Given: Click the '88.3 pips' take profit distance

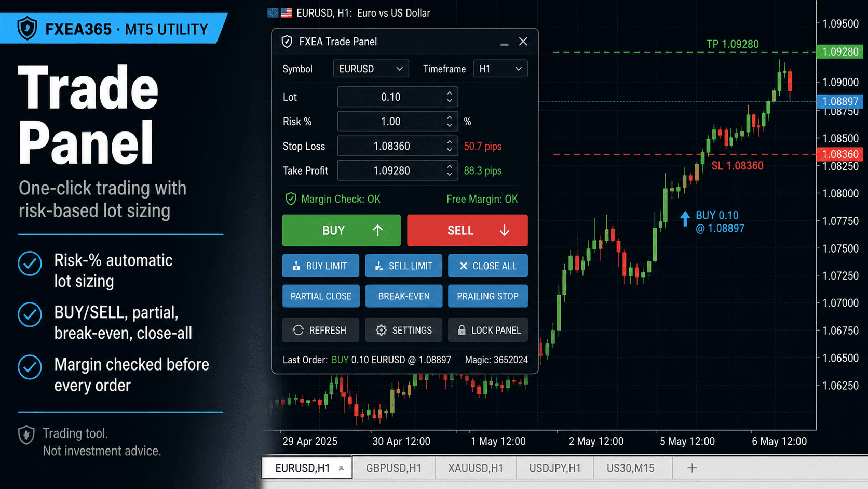Looking at the screenshot, I should point(483,170).
